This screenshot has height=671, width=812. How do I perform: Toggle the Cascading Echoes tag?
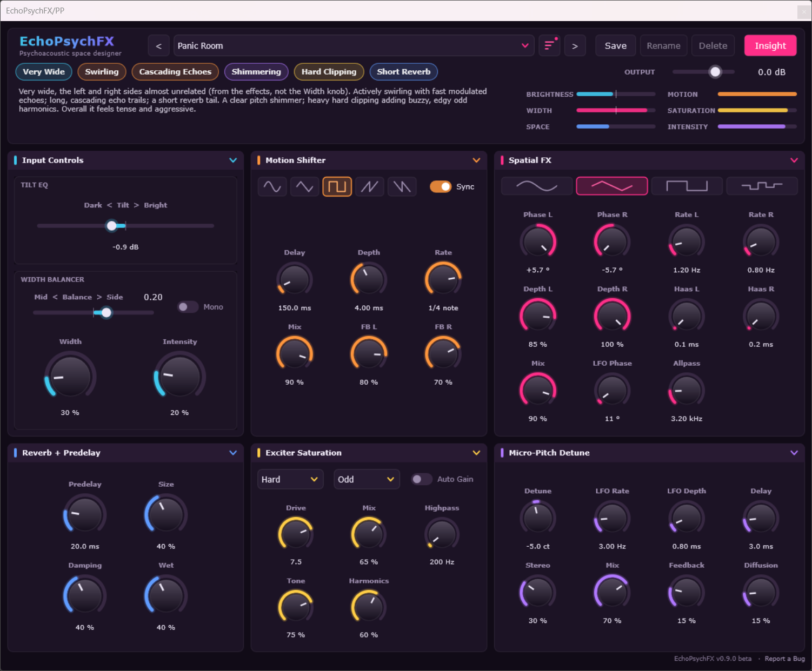(175, 72)
